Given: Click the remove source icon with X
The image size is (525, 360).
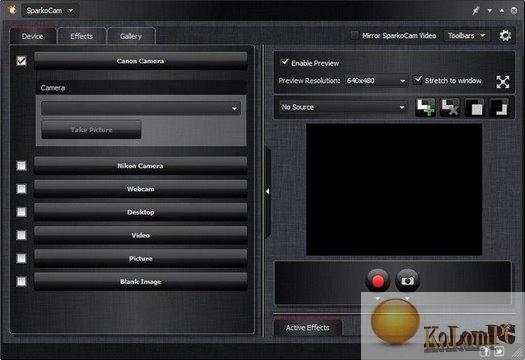Looking at the screenshot, I should point(450,107).
